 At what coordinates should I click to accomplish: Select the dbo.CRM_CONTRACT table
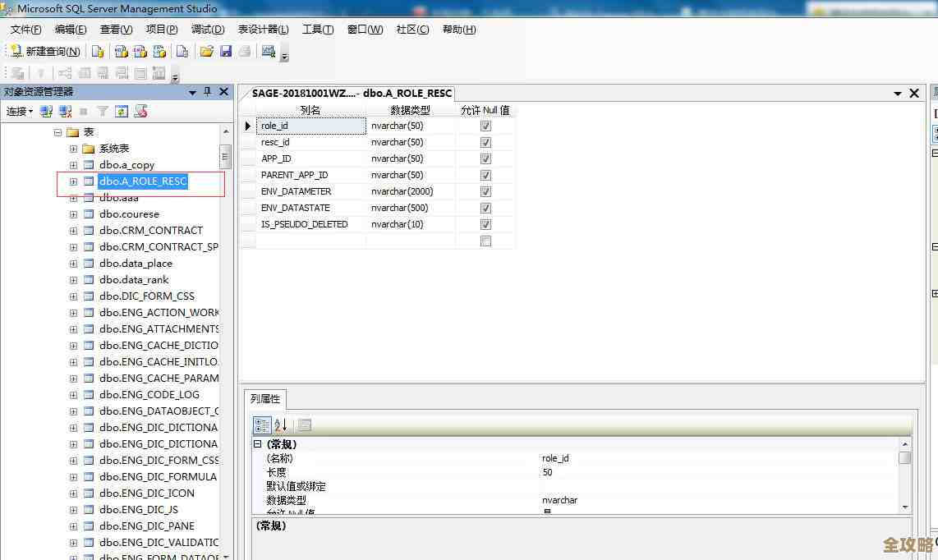tap(150, 231)
